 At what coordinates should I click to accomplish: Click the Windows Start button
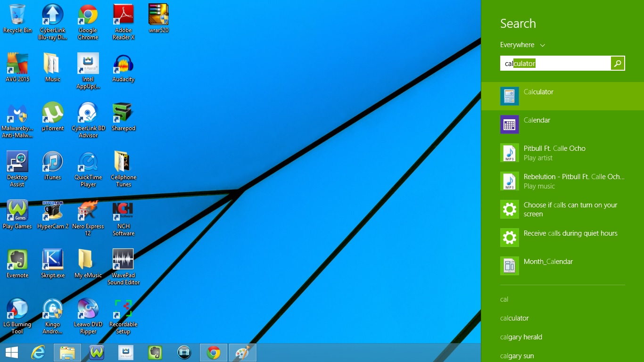[x=12, y=353]
